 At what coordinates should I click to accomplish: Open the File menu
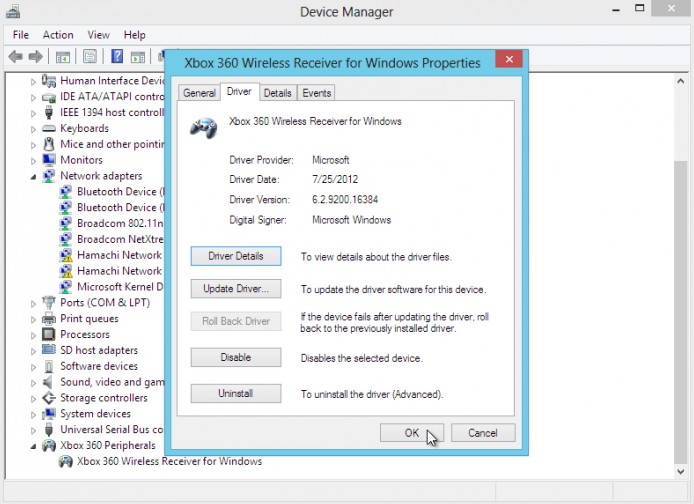pyautogui.click(x=21, y=35)
